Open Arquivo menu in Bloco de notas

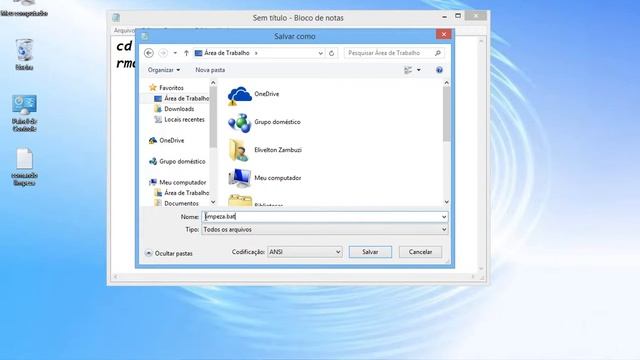pos(124,31)
